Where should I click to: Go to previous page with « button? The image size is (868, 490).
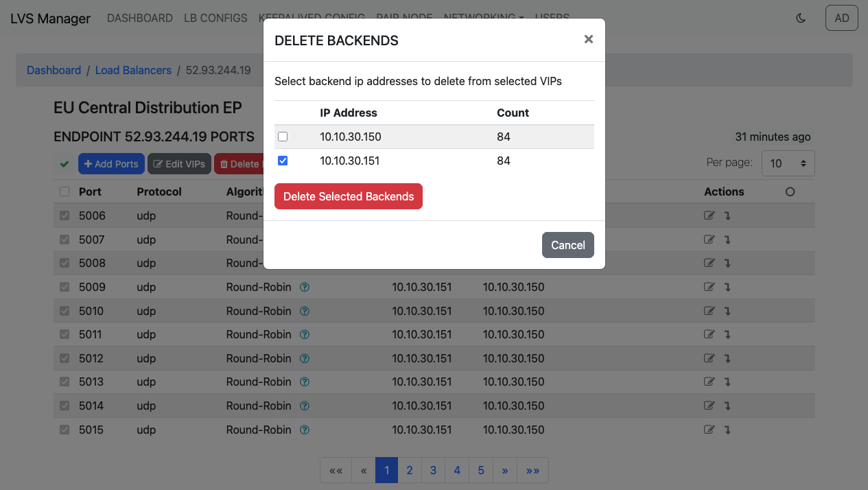pyautogui.click(x=364, y=470)
